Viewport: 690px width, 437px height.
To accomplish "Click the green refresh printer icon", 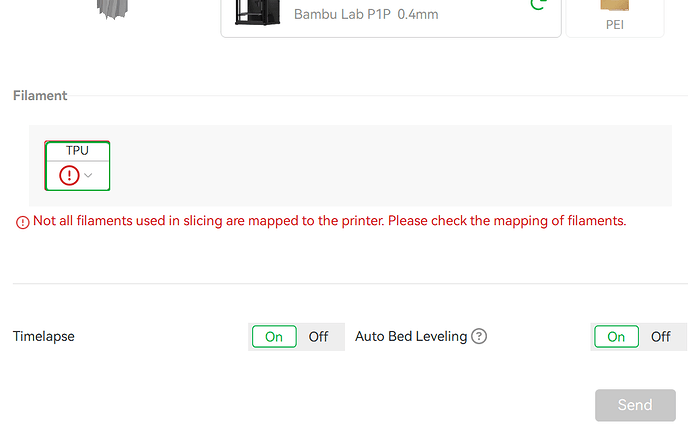I will click(x=538, y=5).
